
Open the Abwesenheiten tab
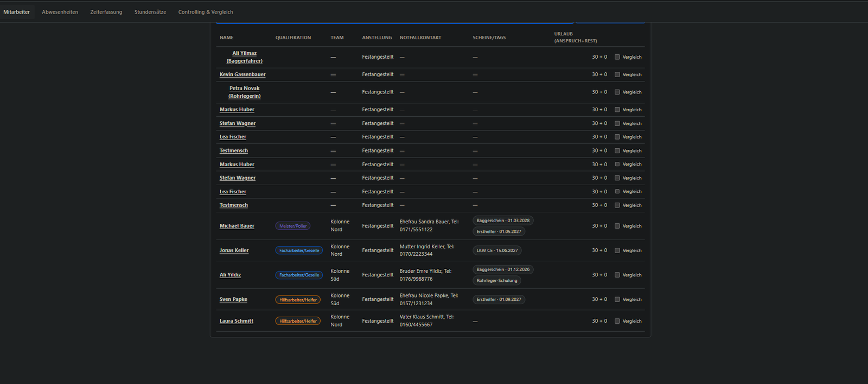[60, 12]
